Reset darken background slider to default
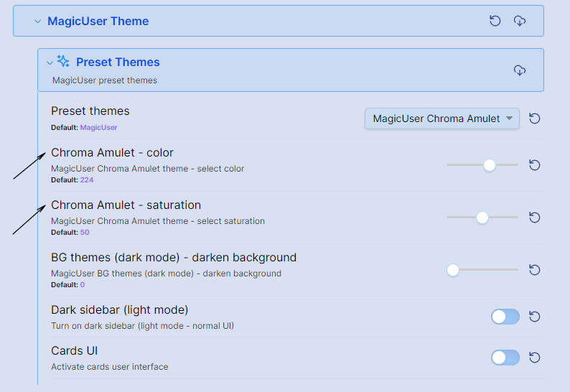This screenshot has width=570, height=392. 534,270
